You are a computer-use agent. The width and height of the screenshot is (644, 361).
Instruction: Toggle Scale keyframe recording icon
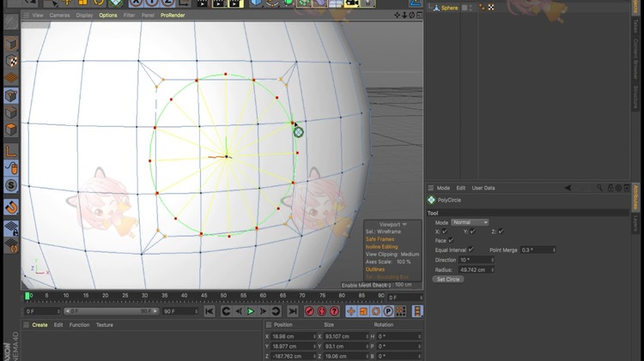pos(363,311)
